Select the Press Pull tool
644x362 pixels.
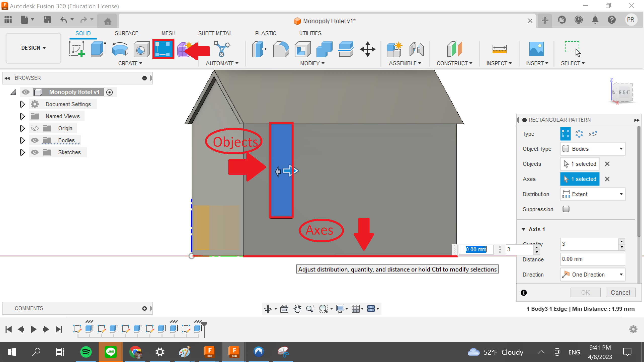[x=259, y=49]
